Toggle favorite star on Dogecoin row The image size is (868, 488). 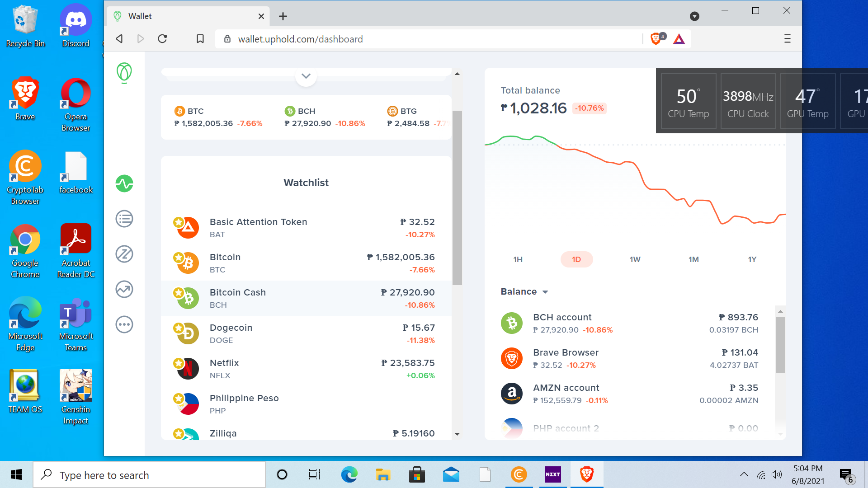click(179, 328)
